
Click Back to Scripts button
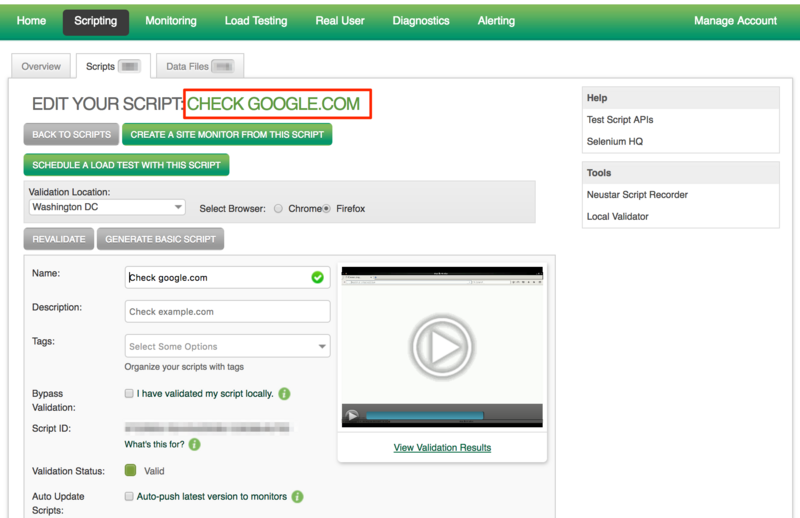[x=71, y=134]
